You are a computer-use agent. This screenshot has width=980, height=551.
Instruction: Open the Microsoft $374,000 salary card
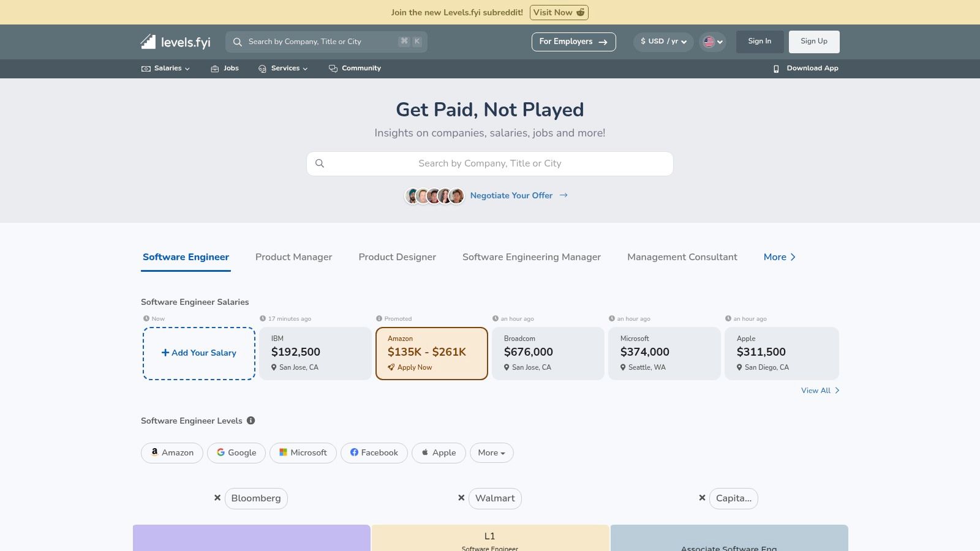[x=665, y=353]
